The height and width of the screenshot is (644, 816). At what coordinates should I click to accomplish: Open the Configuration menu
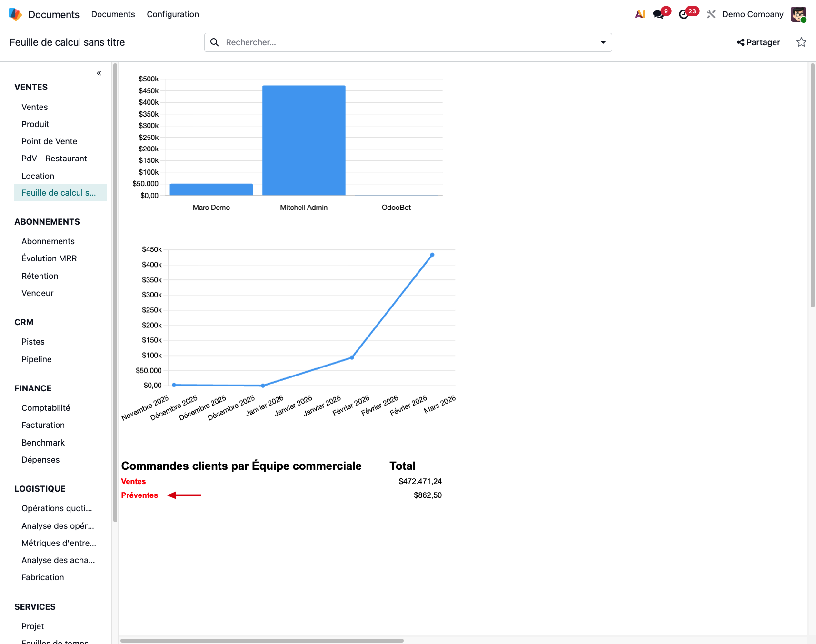172,14
